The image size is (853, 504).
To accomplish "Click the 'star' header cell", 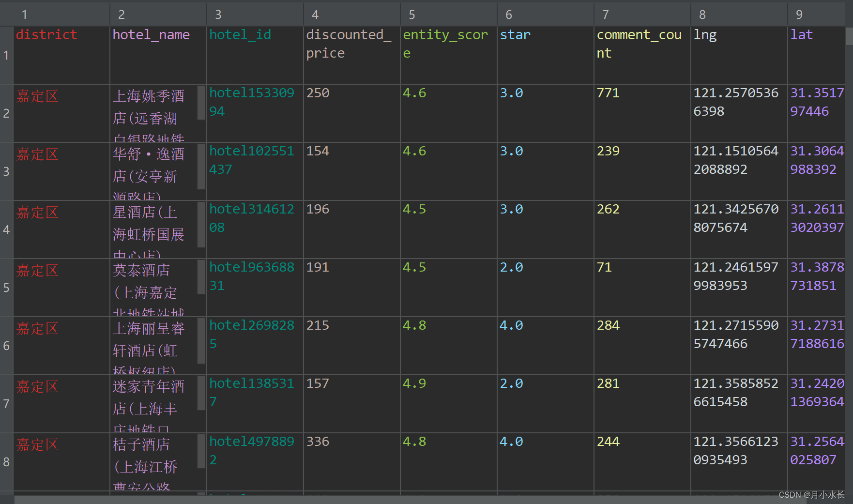I will click(x=546, y=55).
